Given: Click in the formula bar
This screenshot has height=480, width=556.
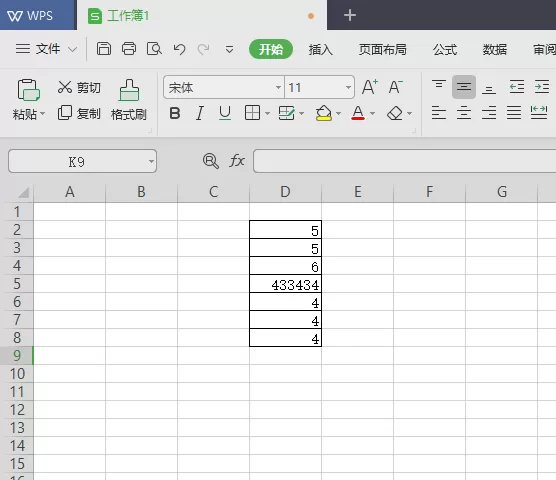Looking at the screenshot, I should point(405,161).
